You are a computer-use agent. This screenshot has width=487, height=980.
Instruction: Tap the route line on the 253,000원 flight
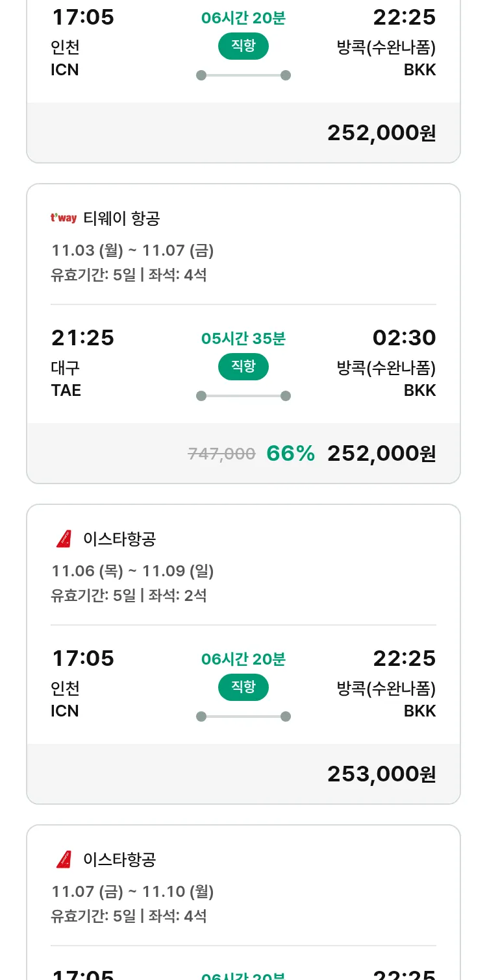pyautogui.click(x=243, y=717)
